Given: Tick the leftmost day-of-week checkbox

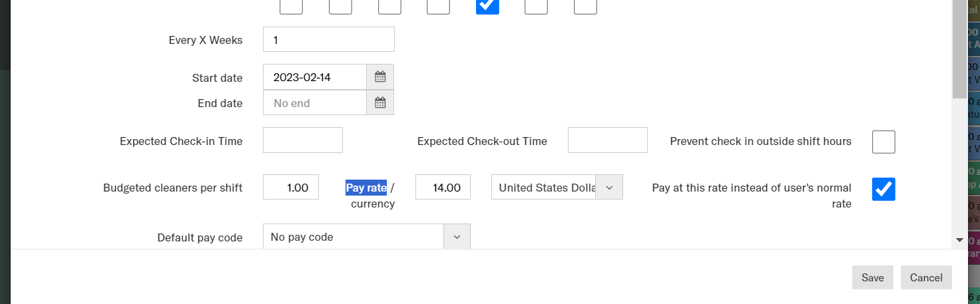Looking at the screenshot, I should point(291,5).
